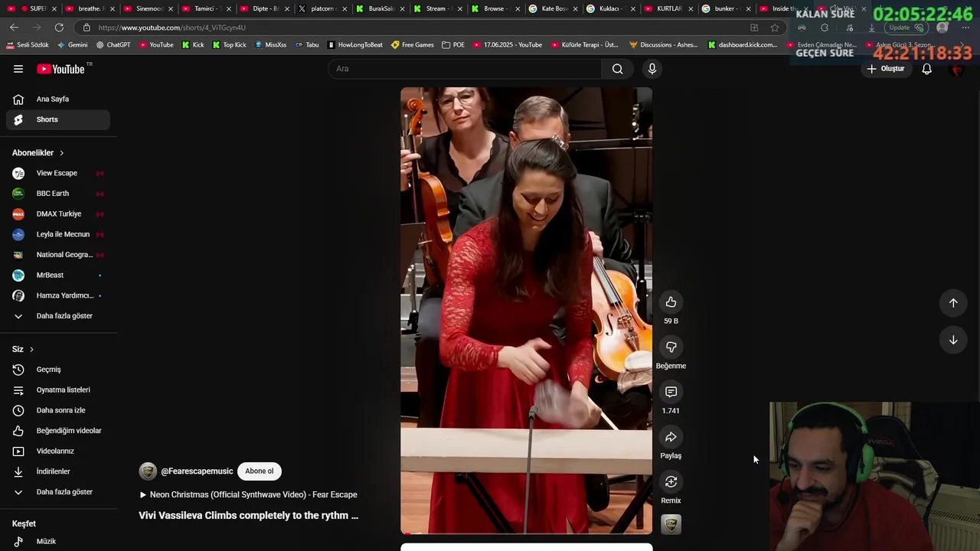The height and width of the screenshot is (551, 980).
Task: Go to next short with down arrow
Action: tap(953, 340)
